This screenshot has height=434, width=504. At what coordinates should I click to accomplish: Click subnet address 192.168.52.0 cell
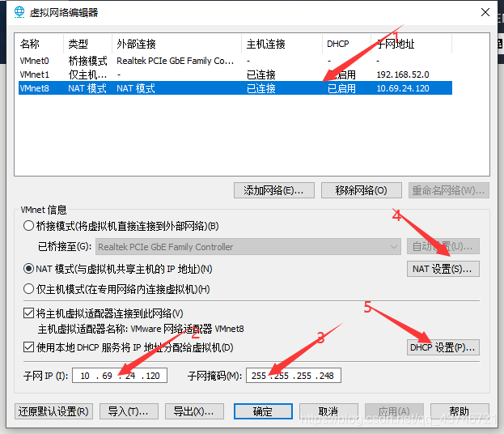[403, 74]
